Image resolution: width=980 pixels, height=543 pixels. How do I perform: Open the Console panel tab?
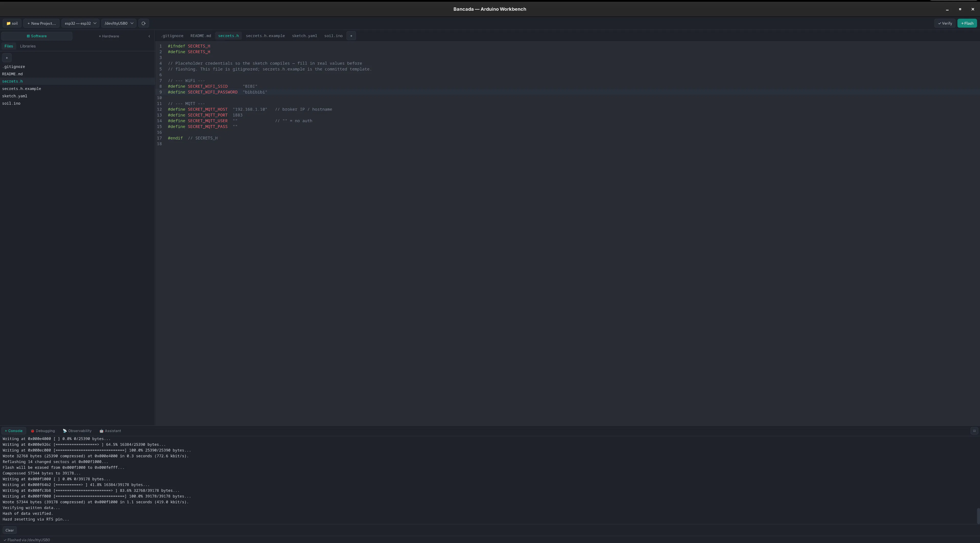tap(14, 431)
